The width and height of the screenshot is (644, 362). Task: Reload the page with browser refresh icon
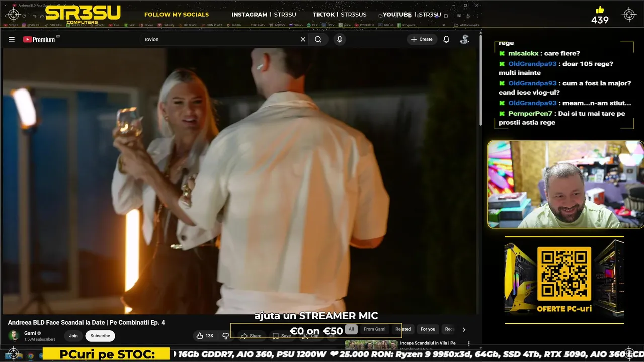click(23, 16)
